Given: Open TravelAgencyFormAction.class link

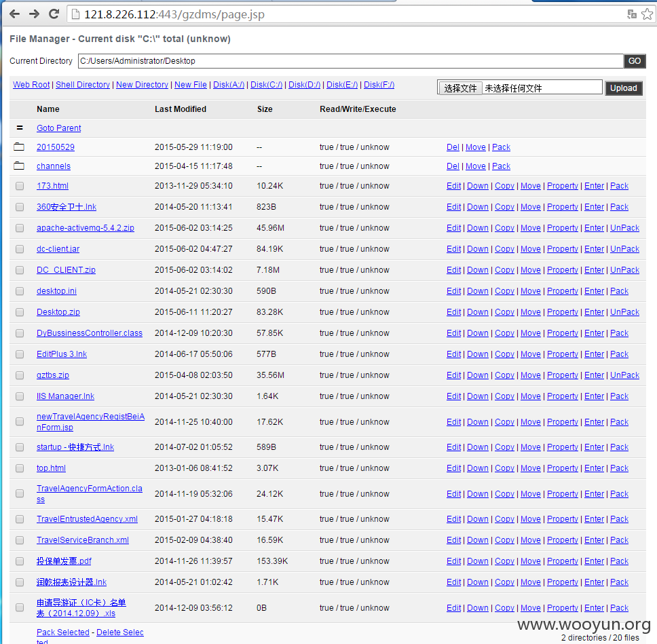Looking at the screenshot, I should tap(89, 494).
